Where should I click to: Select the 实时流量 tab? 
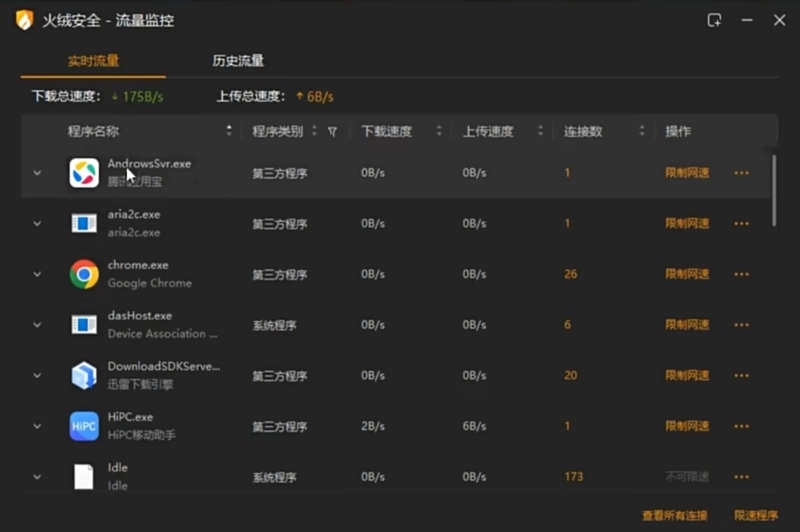pyautogui.click(x=93, y=61)
